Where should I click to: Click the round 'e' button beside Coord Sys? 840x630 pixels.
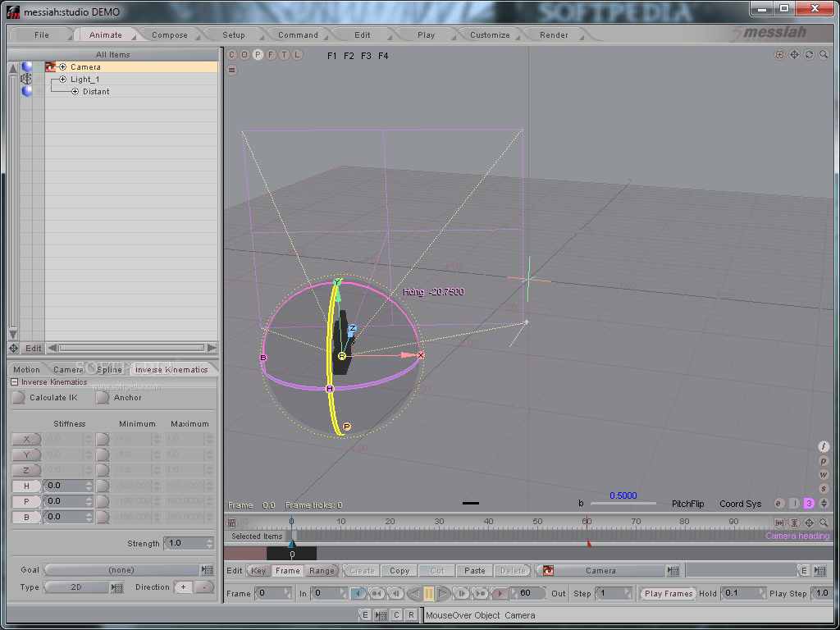pos(779,504)
